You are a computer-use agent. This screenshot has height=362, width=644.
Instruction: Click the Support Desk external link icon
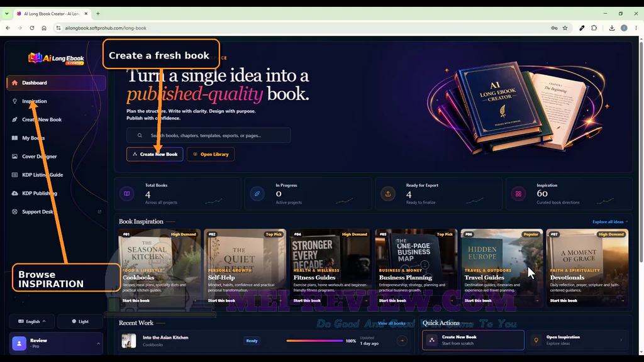[x=99, y=212]
